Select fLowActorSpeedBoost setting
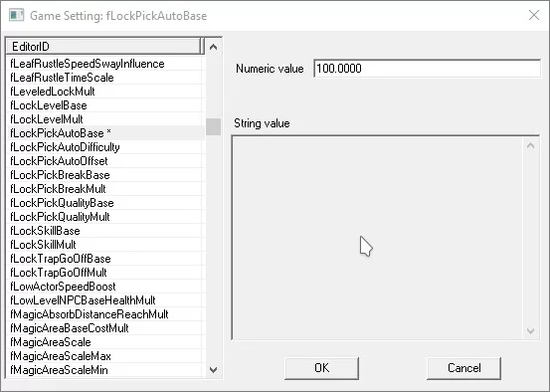This screenshot has width=550, height=392. click(x=105, y=287)
